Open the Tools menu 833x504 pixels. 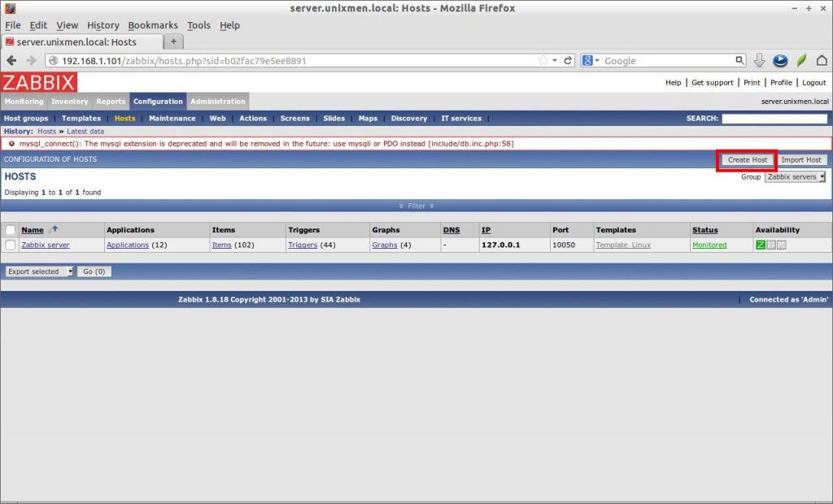coord(198,25)
